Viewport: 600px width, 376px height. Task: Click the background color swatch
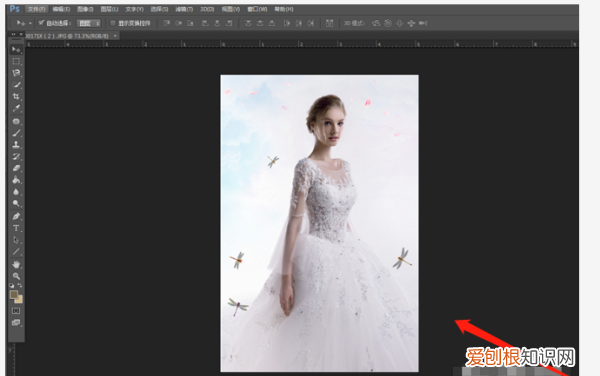pyautogui.click(x=19, y=299)
